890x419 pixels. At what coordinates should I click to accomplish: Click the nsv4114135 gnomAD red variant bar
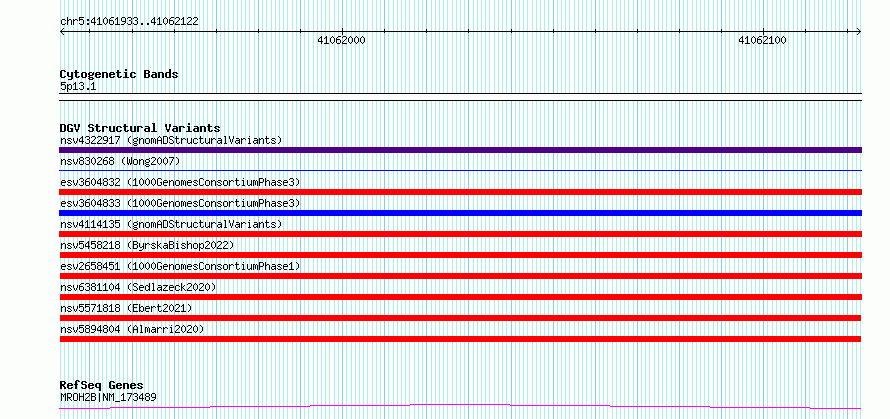tap(460, 234)
